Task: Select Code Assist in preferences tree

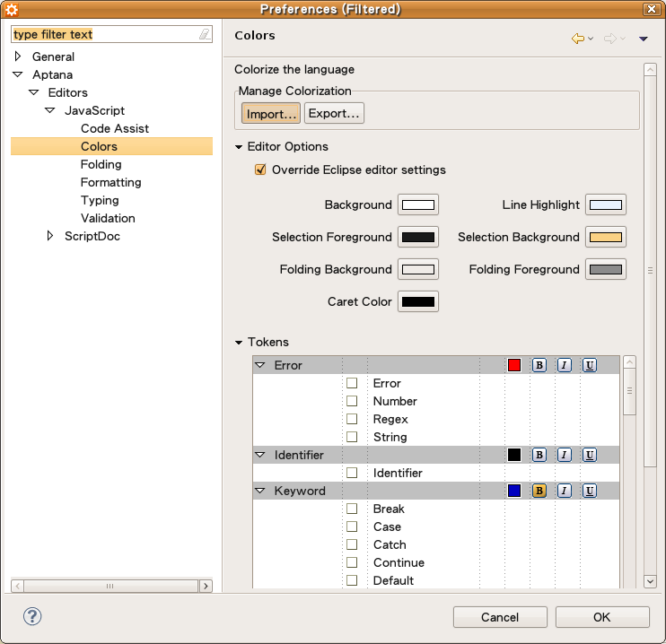Action: pos(115,128)
